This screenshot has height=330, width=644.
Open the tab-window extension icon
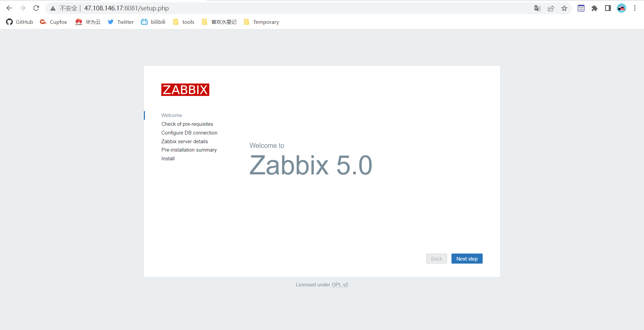[581, 8]
